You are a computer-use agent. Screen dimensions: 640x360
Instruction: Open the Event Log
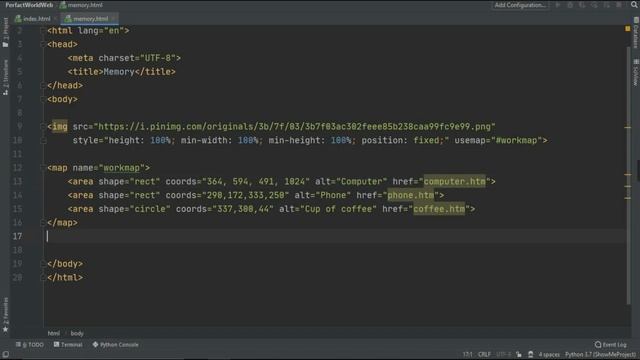point(611,344)
